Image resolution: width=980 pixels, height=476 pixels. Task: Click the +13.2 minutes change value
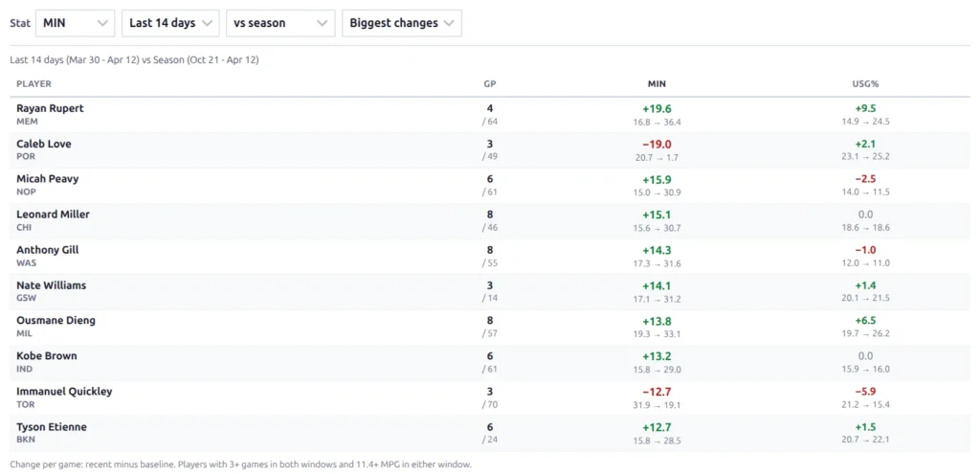[657, 356]
